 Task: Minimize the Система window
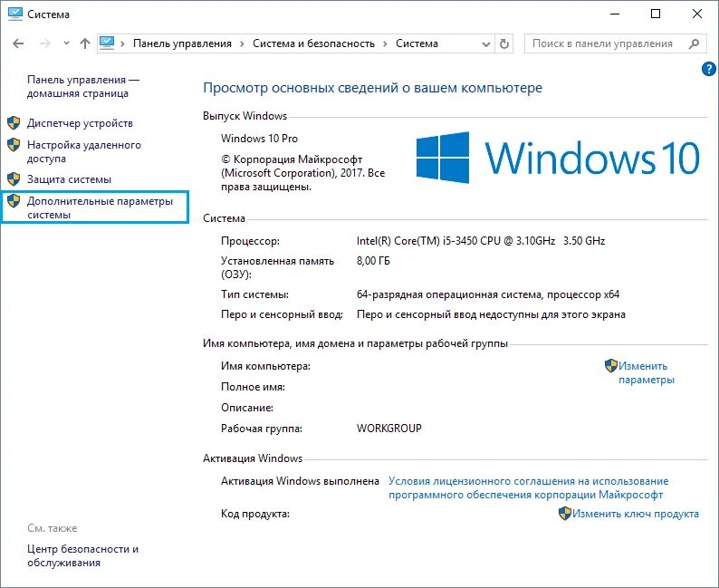[615, 14]
